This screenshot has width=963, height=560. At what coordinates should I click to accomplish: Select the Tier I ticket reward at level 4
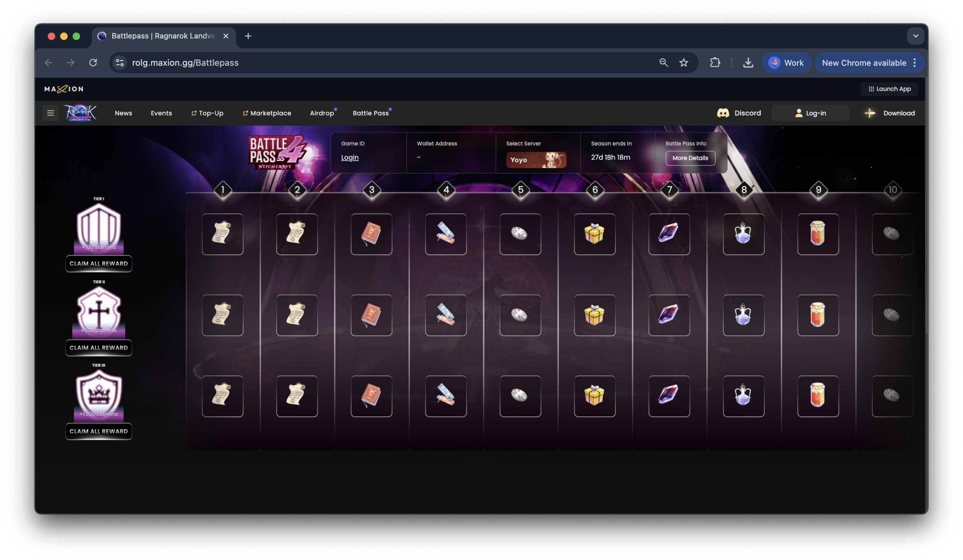446,234
